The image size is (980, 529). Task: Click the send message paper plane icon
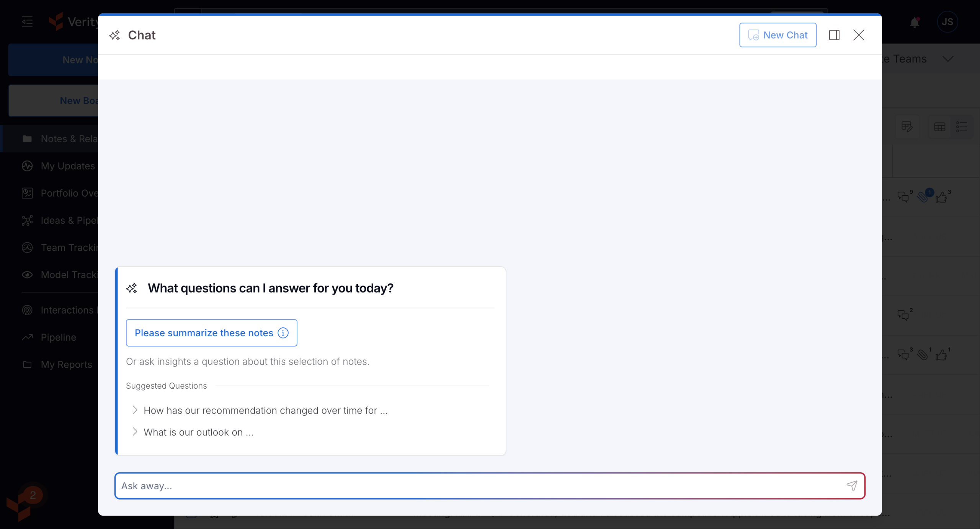[852, 486]
